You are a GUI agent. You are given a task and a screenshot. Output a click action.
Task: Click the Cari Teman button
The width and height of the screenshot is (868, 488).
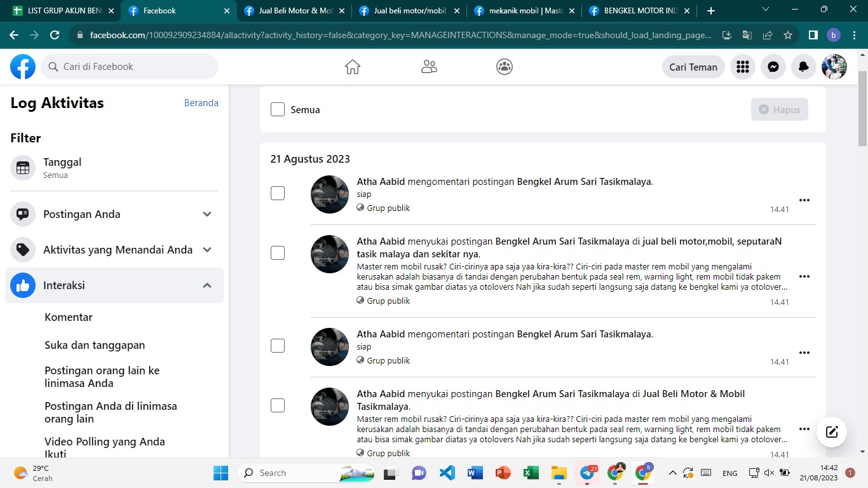coord(693,67)
